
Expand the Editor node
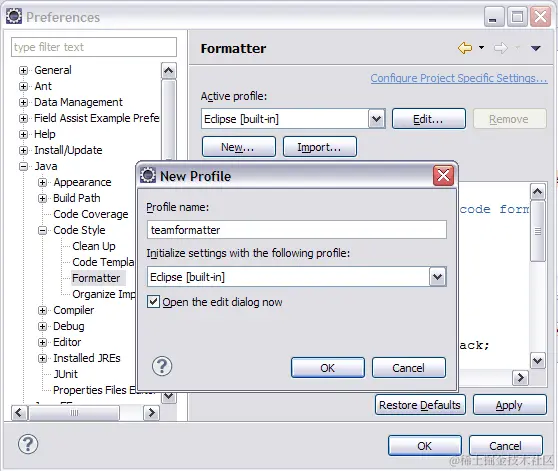point(42,342)
